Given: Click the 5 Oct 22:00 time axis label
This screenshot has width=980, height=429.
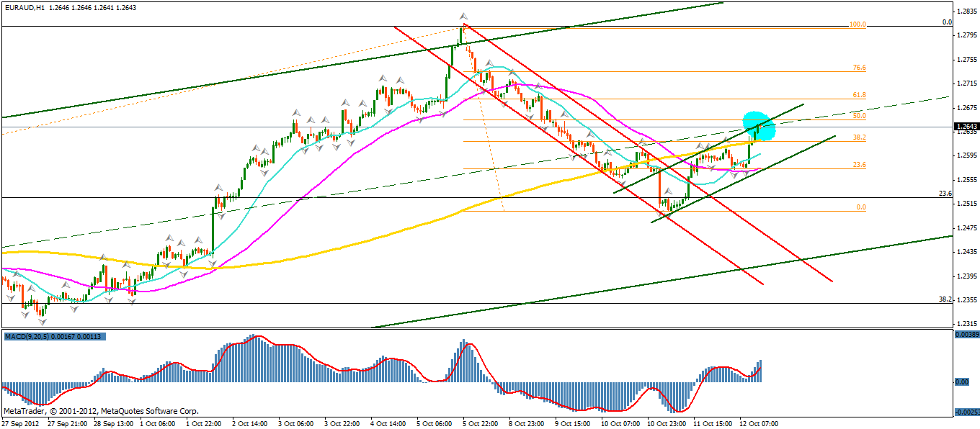Looking at the screenshot, I should point(481,423).
